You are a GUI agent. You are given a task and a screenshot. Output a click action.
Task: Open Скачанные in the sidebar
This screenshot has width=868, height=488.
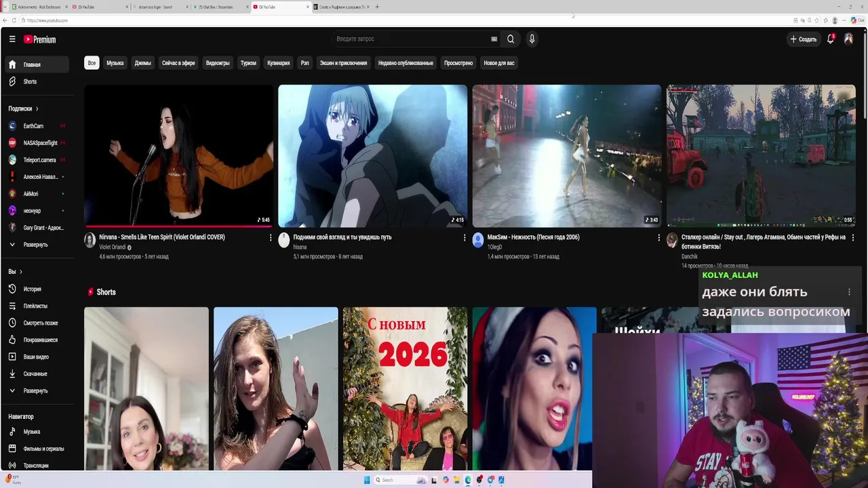point(37,373)
